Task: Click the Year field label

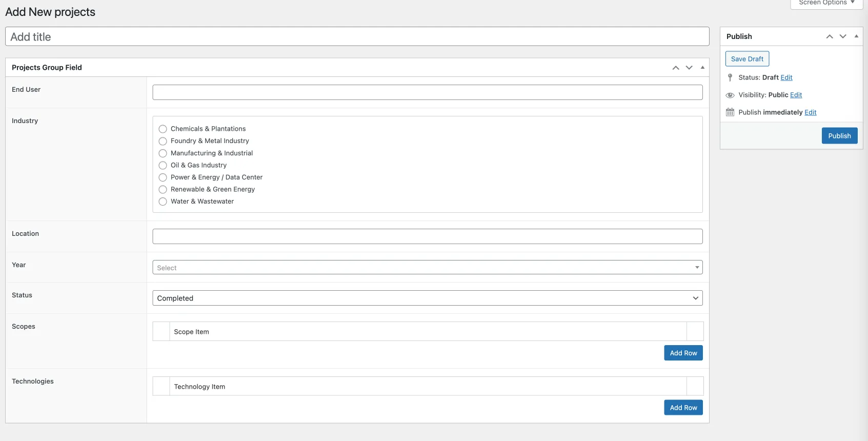Action: pyautogui.click(x=18, y=265)
